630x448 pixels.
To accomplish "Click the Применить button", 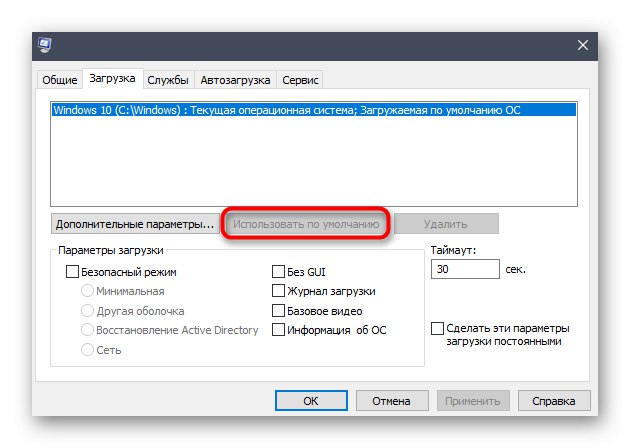I will (x=473, y=401).
